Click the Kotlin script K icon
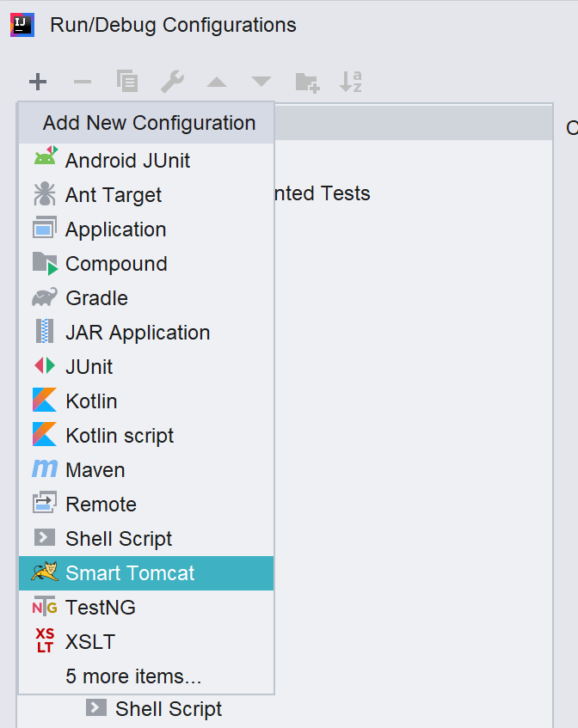Screen dimensions: 578x728 point(45,434)
